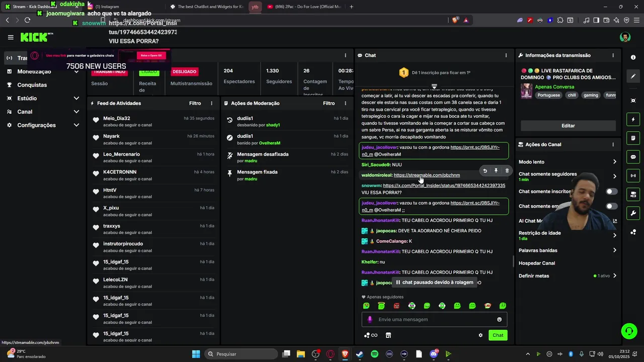Open Conquistas in left sidebar
The height and width of the screenshot is (362, 644).
pyautogui.click(x=32, y=85)
